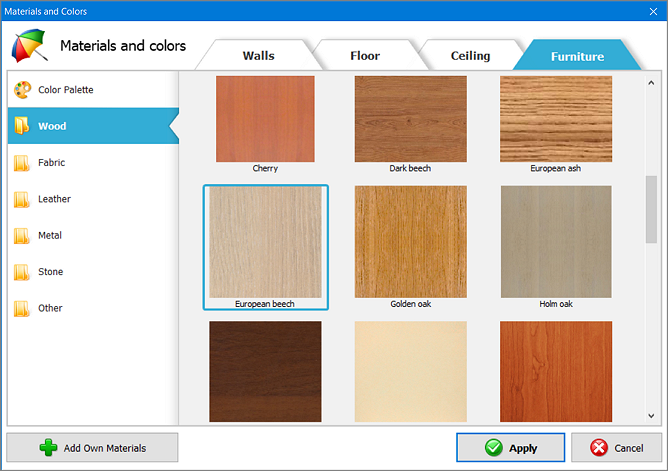Select the Holm oak wood texture
Screen dimensions: 668x471
tap(556, 242)
